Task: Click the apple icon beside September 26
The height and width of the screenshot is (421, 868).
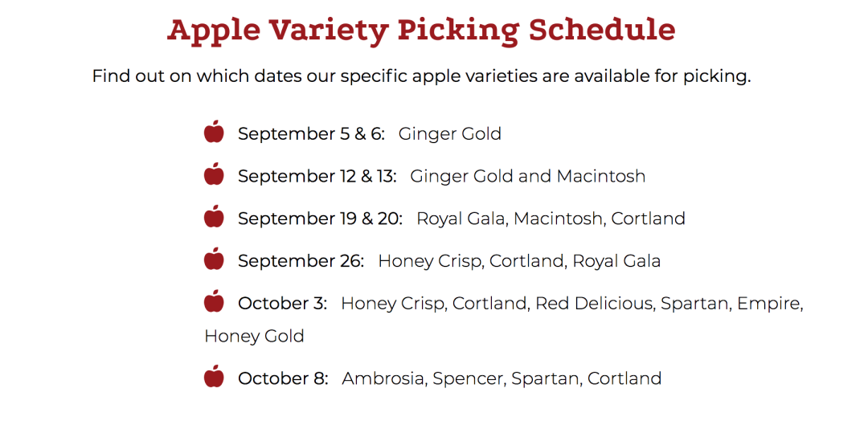Action: 214,260
